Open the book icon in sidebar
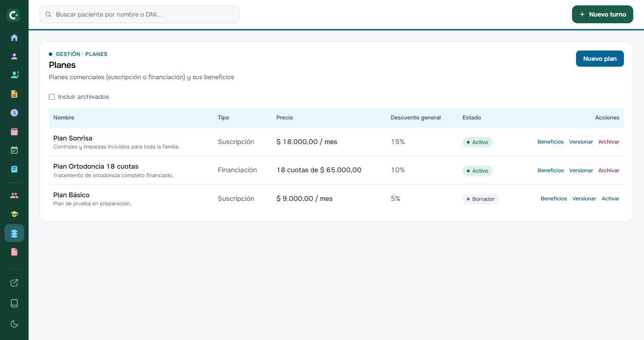Viewport: 644px width, 340px height. 14,303
